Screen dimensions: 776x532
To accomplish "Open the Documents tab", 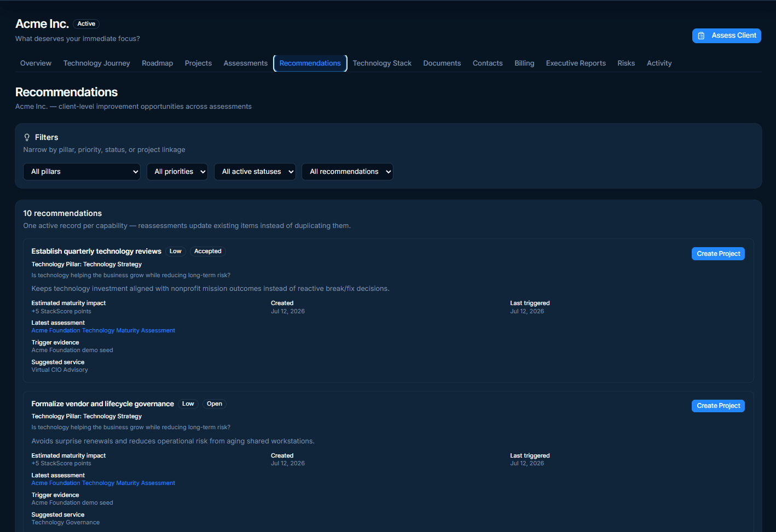I will [x=442, y=63].
